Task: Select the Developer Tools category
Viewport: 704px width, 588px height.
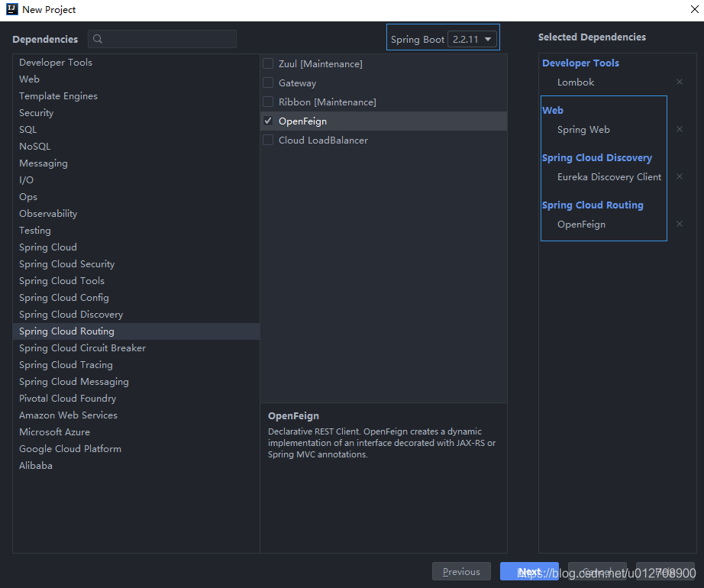Action: point(136,63)
